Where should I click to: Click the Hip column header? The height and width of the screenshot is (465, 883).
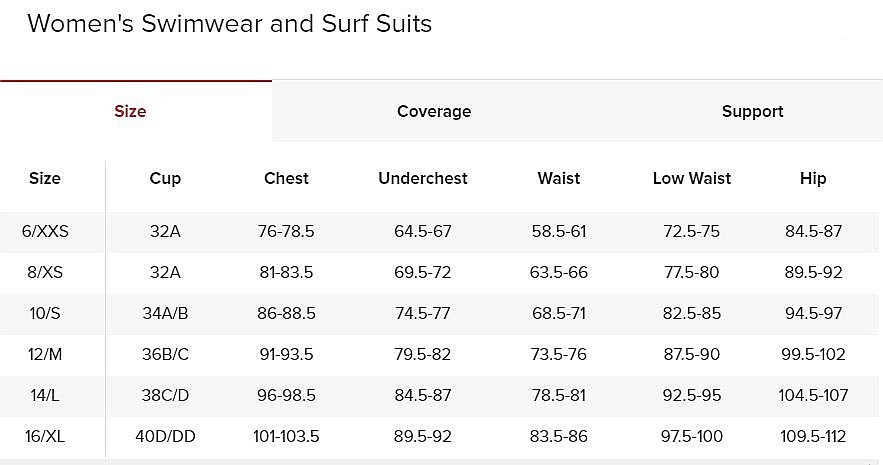click(x=813, y=178)
